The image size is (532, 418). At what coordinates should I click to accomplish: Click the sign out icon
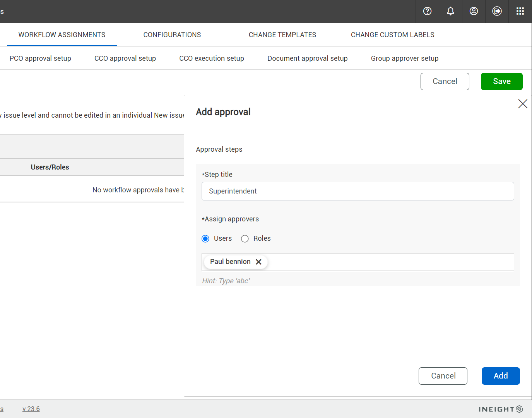[x=497, y=11]
